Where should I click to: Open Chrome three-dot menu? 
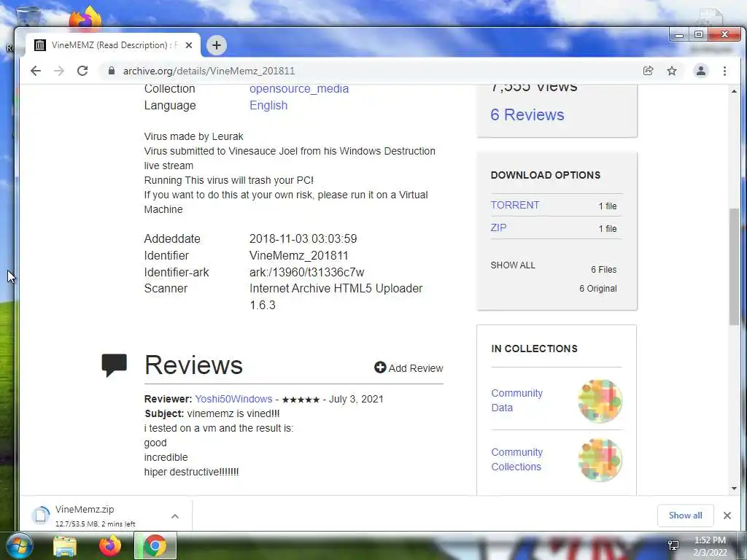pyautogui.click(x=724, y=71)
